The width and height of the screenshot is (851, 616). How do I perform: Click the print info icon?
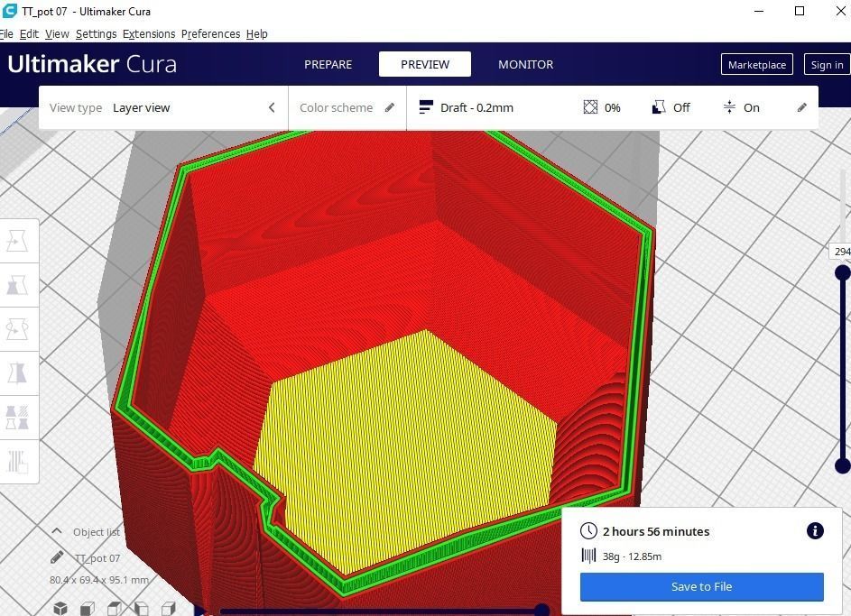815,530
